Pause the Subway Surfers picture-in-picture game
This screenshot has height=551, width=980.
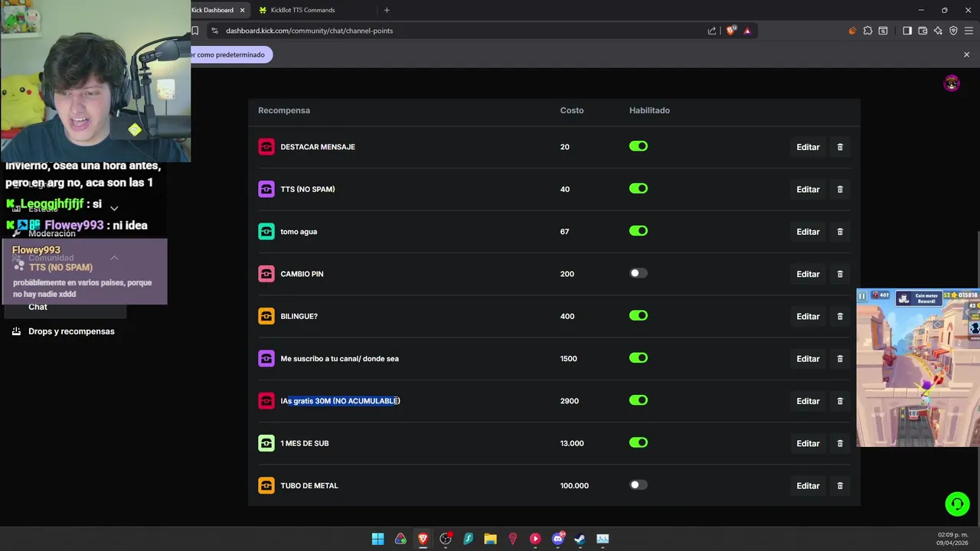click(861, 296)
